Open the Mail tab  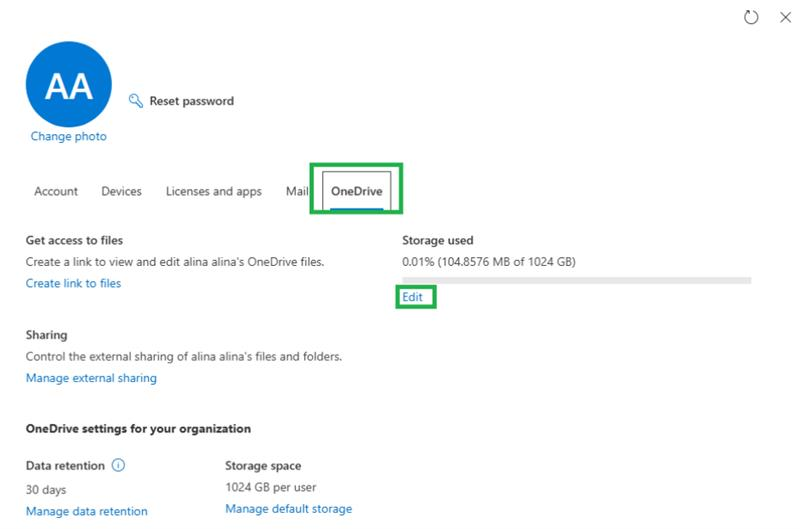(x=297, y=191)
